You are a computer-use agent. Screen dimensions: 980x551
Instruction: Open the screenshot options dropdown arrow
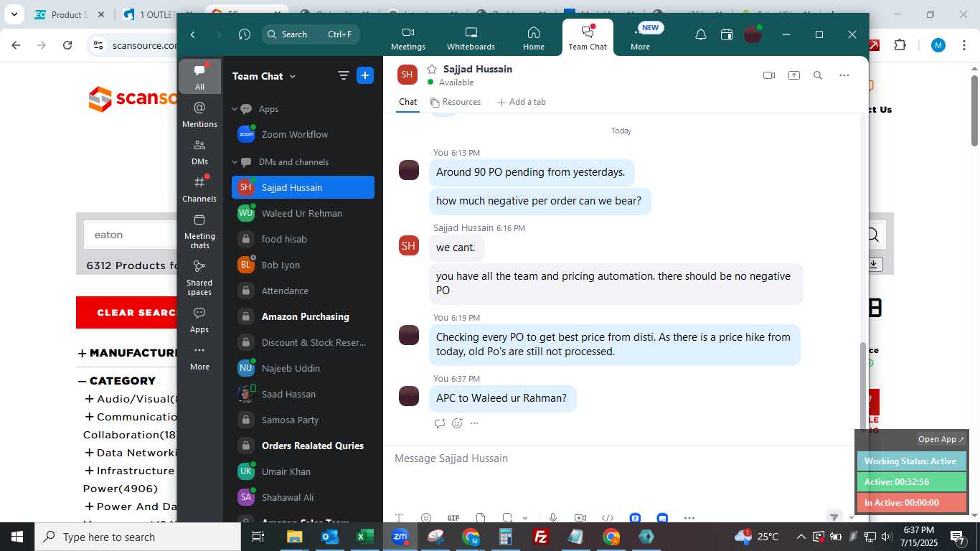524,518
